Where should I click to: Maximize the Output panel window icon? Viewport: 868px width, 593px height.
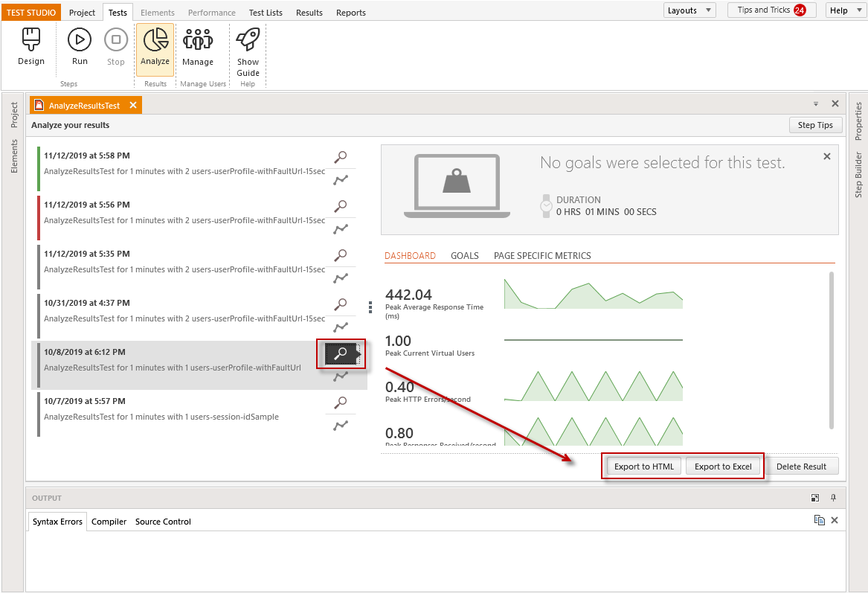pyautogui.click(x=815, y=498)
